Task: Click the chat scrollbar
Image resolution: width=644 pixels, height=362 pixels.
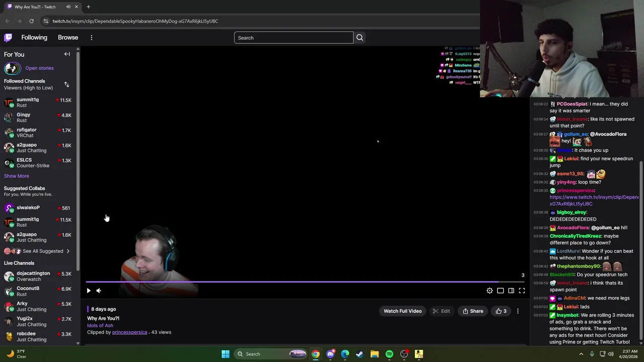Action: point(641,251)
